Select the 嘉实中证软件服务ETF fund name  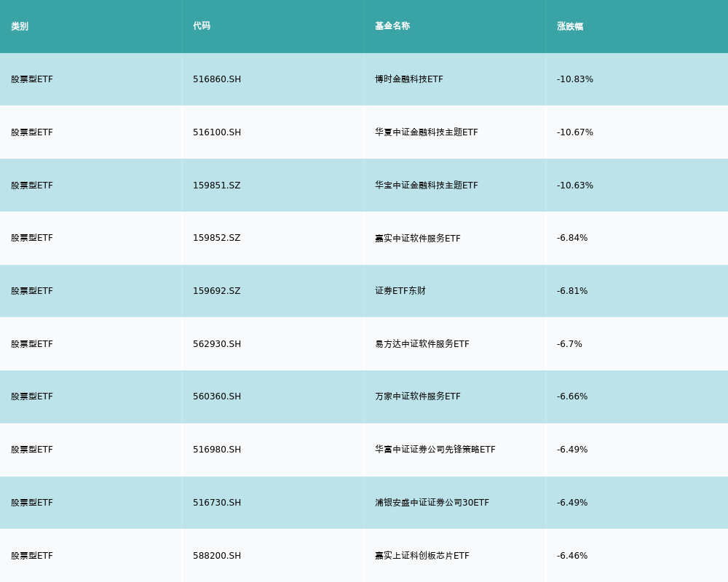(418, 238)
